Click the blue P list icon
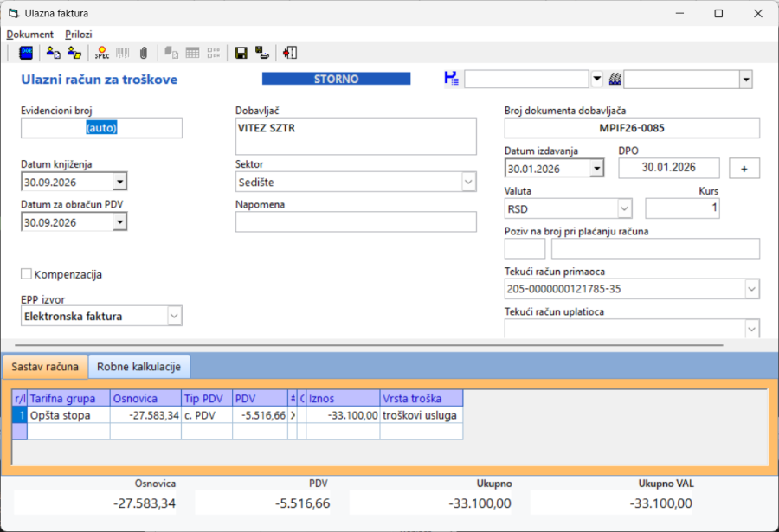The image size is (779, 532). pyautogui.click(x=452, y=79)
